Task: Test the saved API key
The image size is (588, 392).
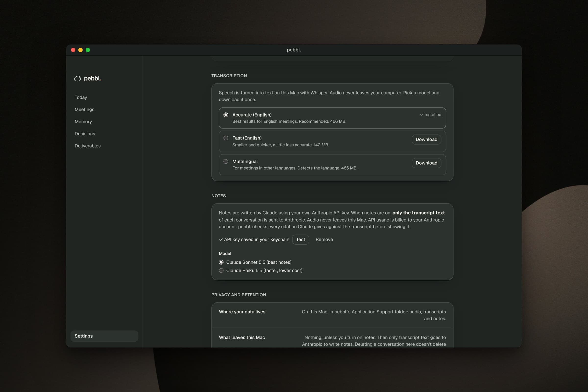Action: 301,239
